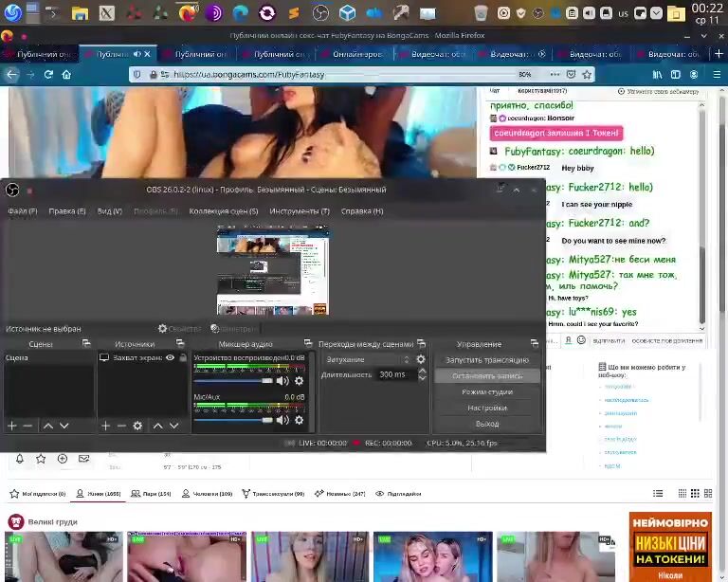Viewport: 728px width, 582px height.
Task: Pop out the Audio Mixer dock panel
Action: point(307,344)
